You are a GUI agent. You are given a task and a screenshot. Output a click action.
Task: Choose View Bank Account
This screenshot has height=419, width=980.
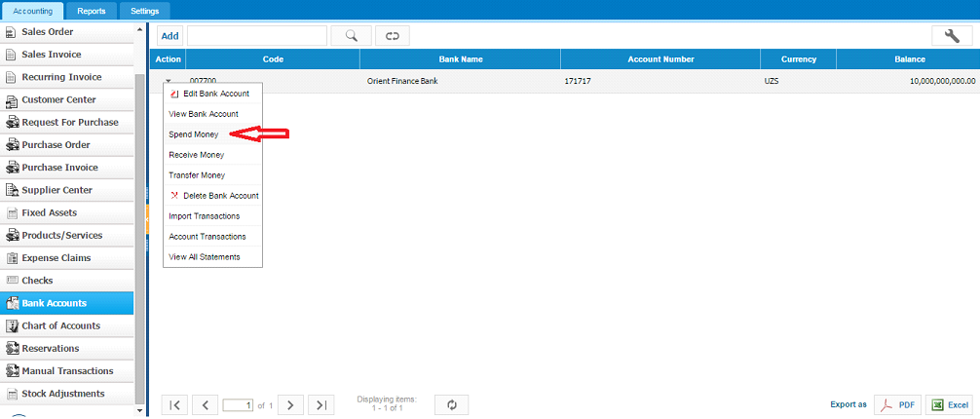point(212,114)
